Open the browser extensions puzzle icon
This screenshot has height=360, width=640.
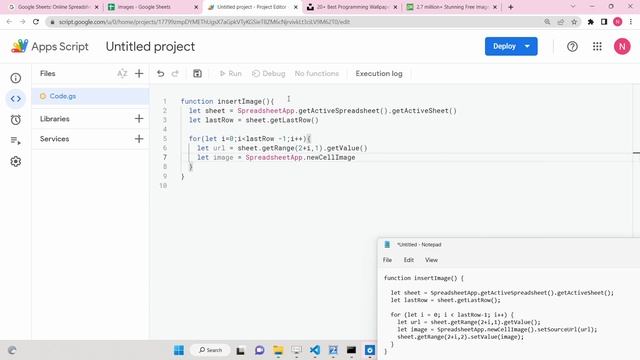tap(591, 22)
